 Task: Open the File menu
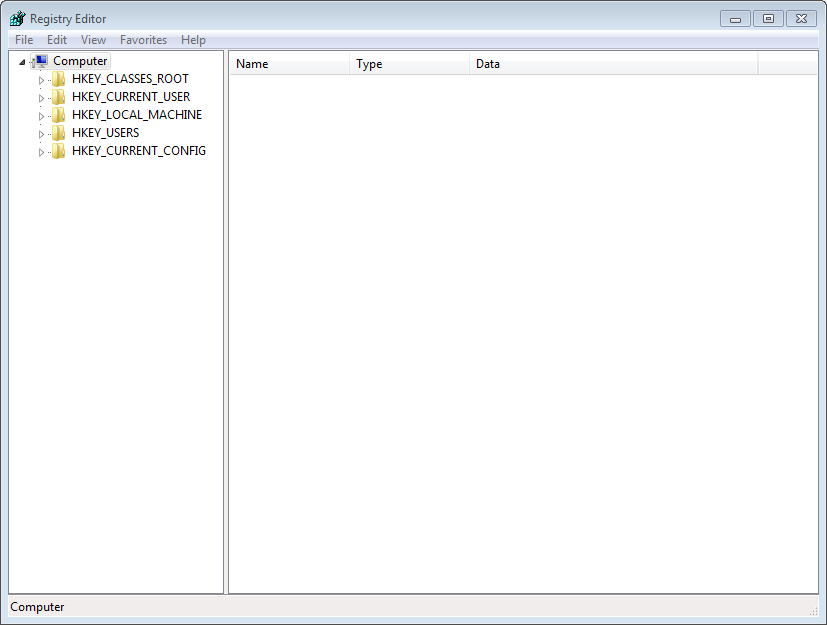pos(24,40)
